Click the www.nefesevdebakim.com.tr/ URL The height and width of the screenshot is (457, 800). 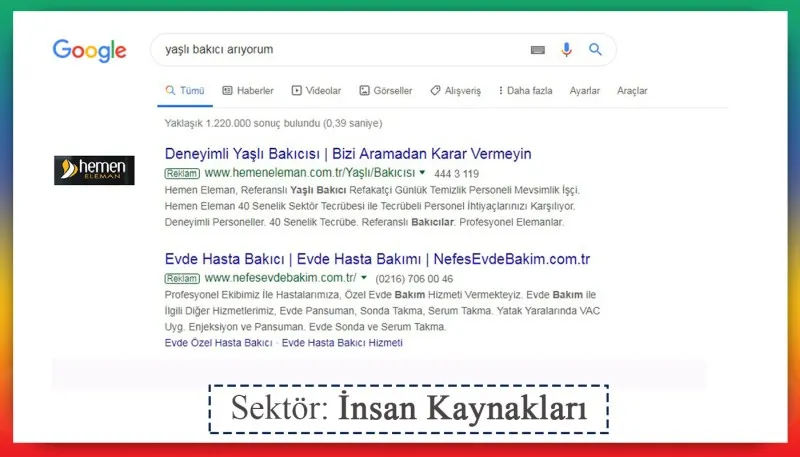click(x=281, y=278)
